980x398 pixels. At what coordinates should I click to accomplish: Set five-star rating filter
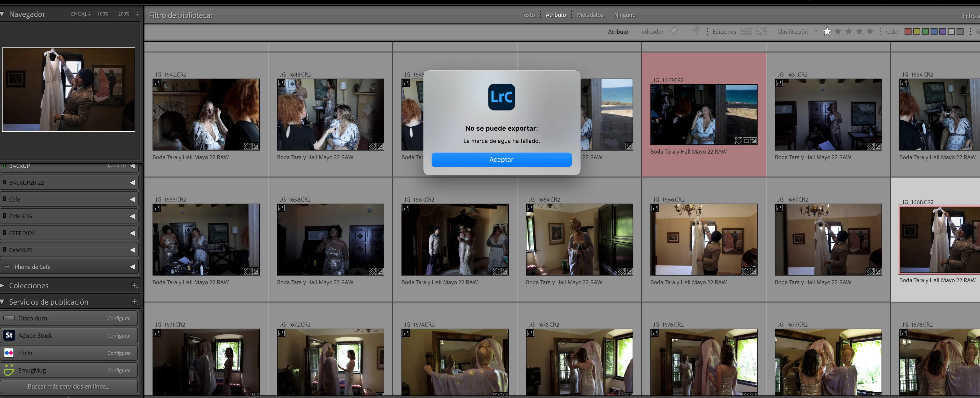tap(870, 31)
